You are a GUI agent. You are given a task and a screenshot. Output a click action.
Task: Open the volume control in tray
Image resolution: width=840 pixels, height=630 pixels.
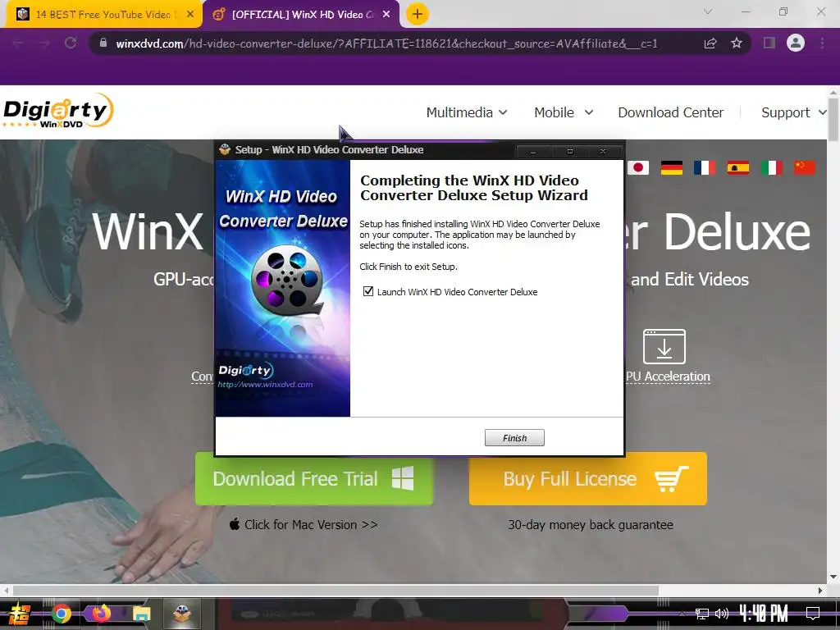pyautogui.click(x=722, y=614)
